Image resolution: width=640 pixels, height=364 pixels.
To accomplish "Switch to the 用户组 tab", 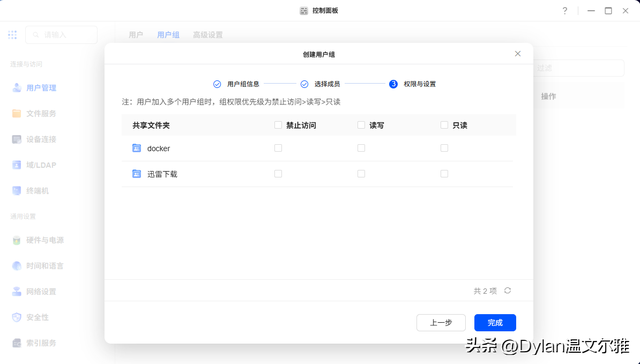I will (x=168, y=35).
